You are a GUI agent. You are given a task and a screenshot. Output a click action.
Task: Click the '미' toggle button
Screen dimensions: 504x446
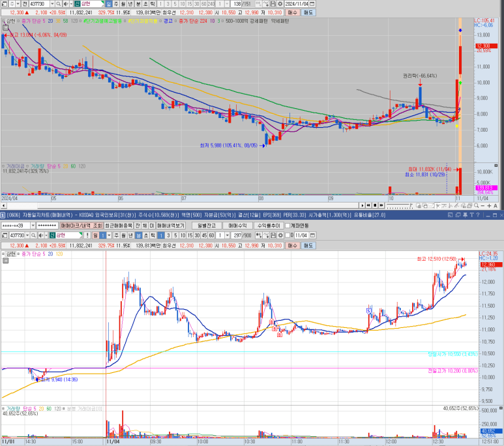click(x=152, y=226)
